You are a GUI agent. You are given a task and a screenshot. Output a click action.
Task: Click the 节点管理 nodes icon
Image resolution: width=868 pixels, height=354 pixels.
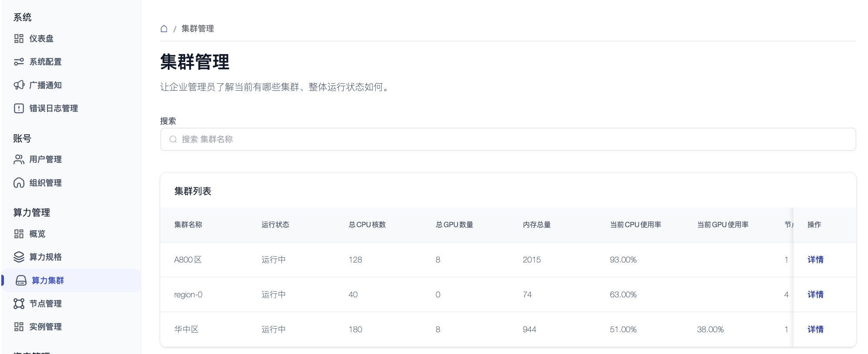point(19,303)
